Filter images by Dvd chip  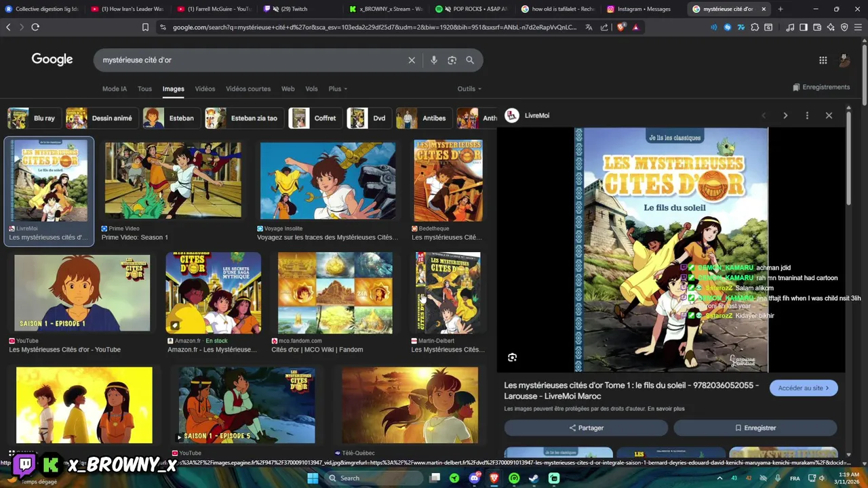point(369,118)
